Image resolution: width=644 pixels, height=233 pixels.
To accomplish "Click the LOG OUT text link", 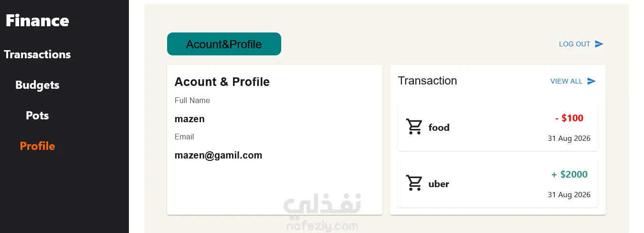I will pos(575,44).
